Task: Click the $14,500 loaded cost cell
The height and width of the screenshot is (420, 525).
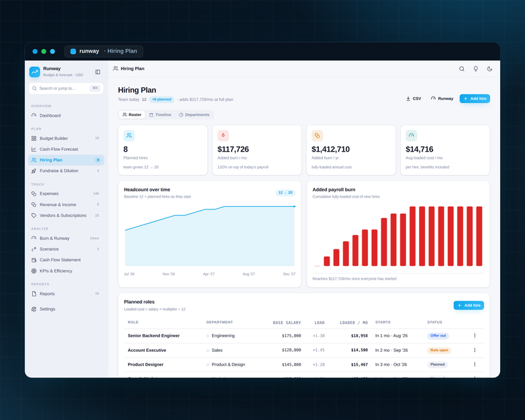Action: pyautogui.click(x=359, y=350)
